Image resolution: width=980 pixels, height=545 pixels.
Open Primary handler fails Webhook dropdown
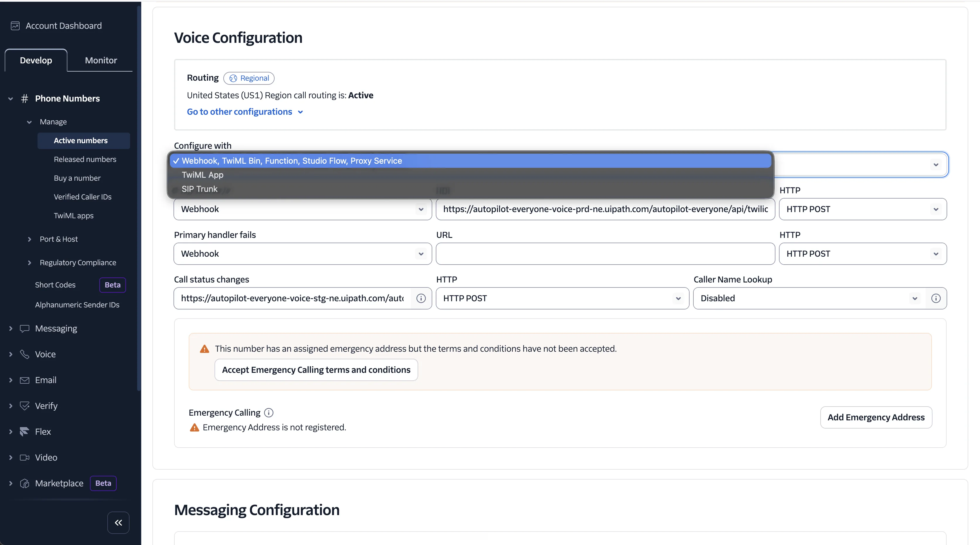tap(303, 254)
